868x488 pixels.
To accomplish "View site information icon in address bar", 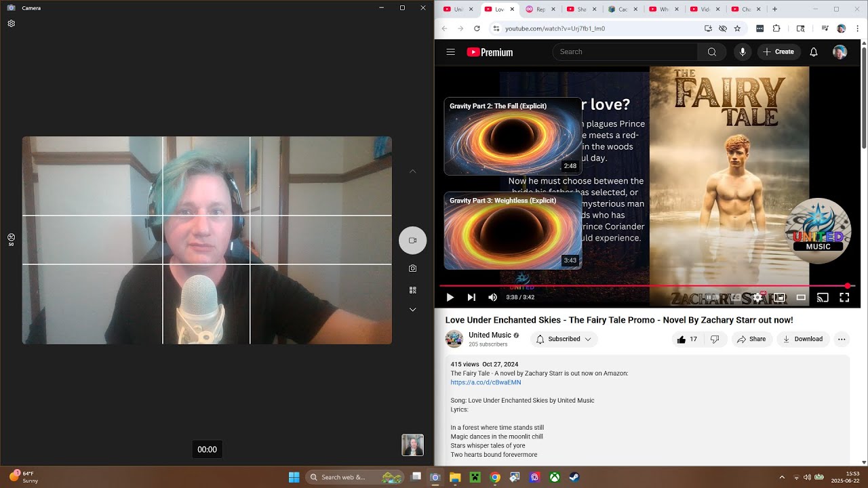I will (x=496, y=28).
